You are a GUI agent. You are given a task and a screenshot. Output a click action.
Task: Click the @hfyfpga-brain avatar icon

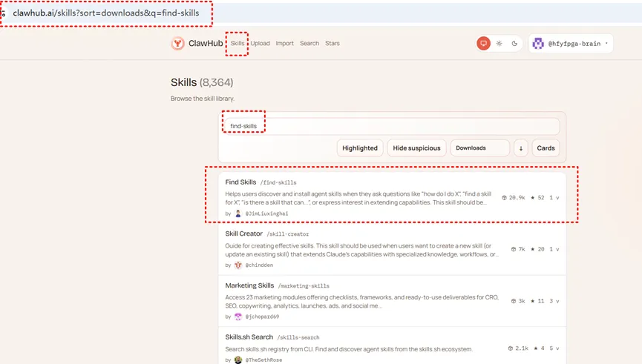click(x=538, y=43)
